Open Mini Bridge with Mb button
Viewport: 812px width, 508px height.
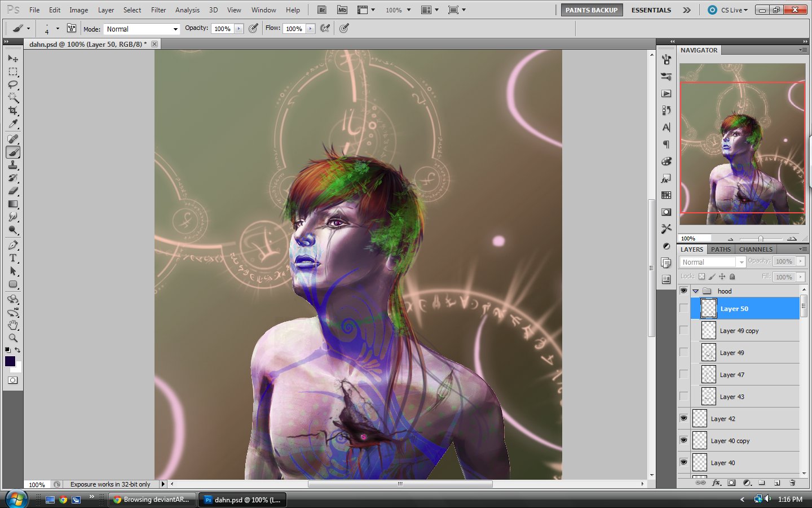click(342, 10)
